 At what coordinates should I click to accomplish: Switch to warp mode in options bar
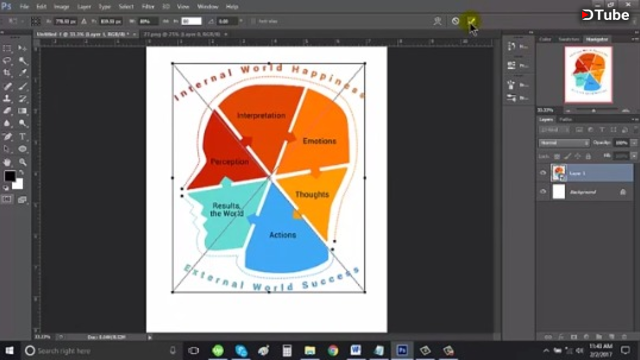click(437, 21)
